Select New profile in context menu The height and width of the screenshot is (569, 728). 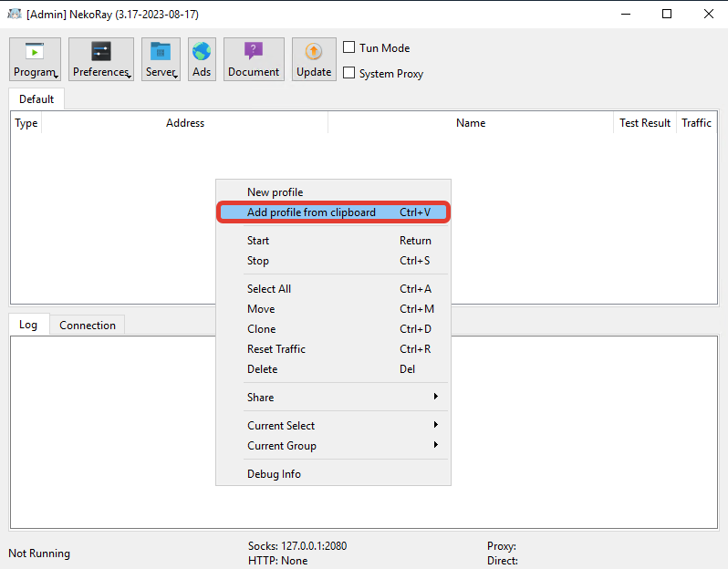pyautogui.click(x=276, y=192)
